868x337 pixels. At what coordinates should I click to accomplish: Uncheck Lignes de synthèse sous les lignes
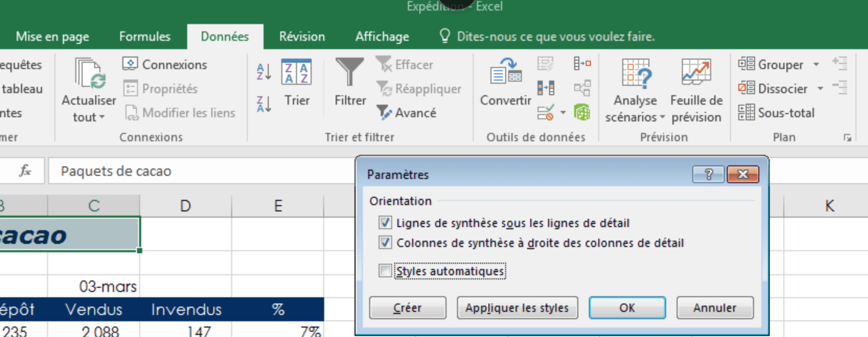385,223
